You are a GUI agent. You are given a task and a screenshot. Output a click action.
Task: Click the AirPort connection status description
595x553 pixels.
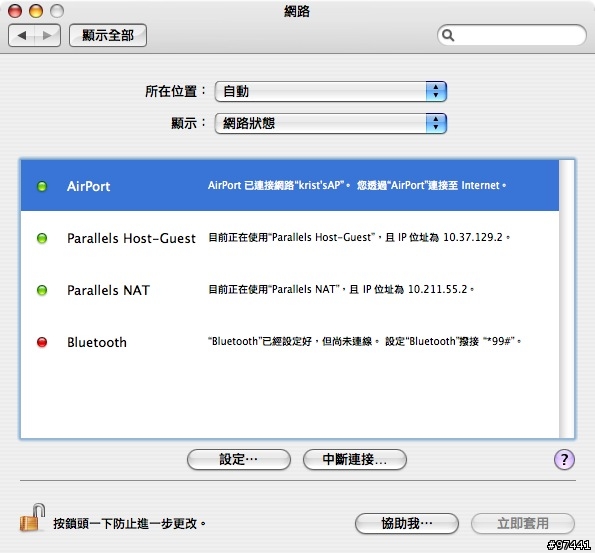click(x=357, y=185)
